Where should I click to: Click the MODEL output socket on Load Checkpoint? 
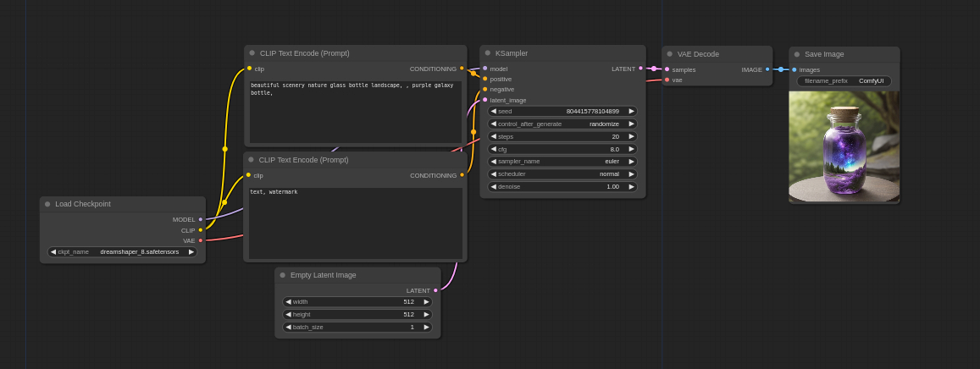point(201,219)
